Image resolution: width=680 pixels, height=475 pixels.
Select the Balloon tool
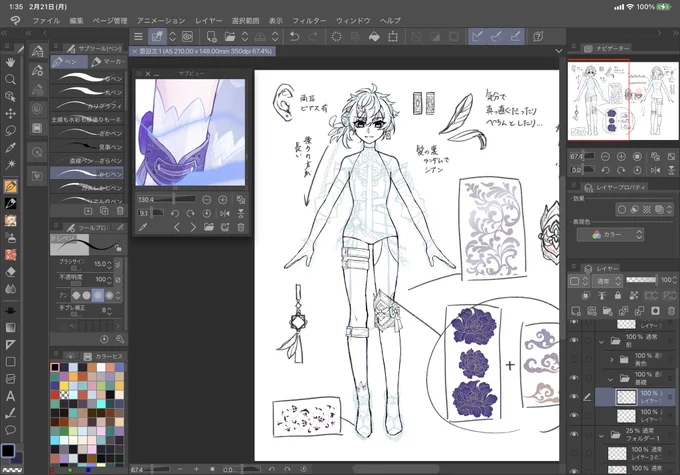click(10, 430)
